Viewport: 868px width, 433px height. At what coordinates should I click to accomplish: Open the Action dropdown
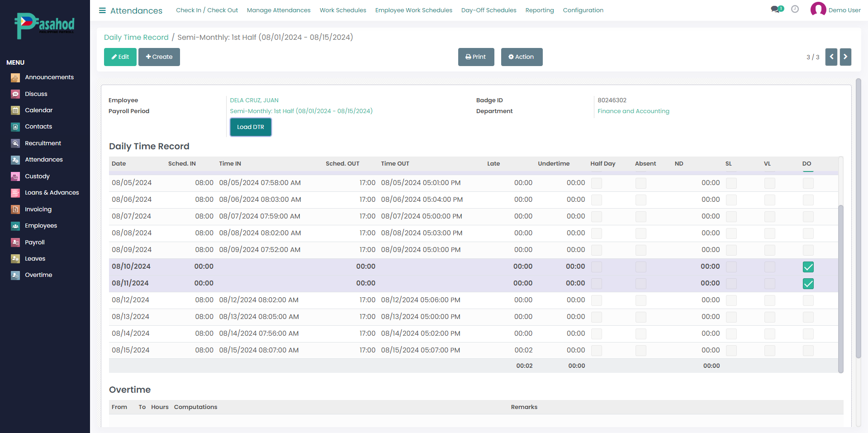click(522, 57)
